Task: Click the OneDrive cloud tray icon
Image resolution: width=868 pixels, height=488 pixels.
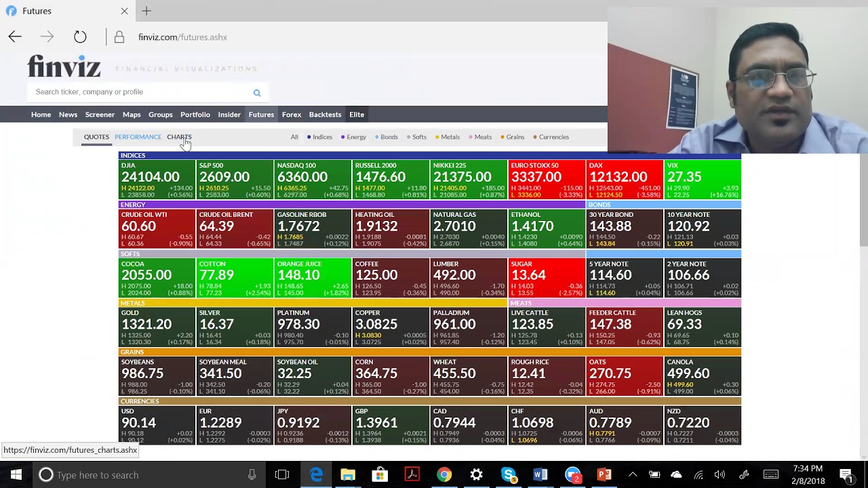Action: [676, 474]
